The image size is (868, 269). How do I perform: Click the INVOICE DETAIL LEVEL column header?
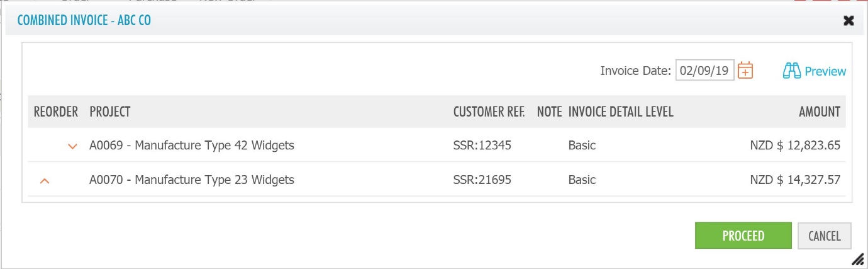point(621,112)
